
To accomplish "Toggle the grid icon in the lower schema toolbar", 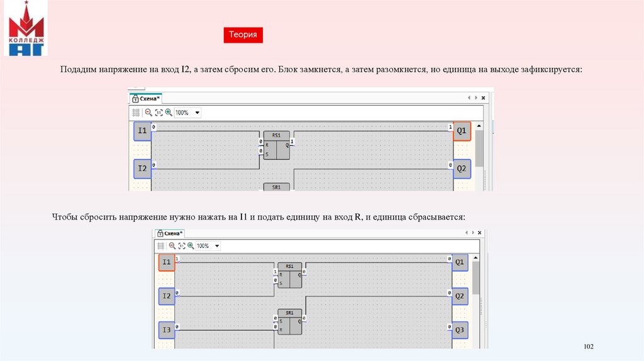I will coord(160,246).
